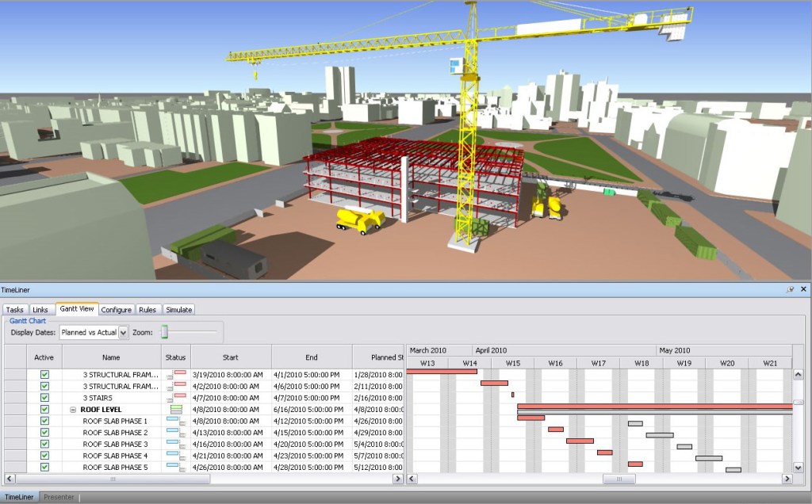Switch to the Simulate tab

pyautogui.click(x=178, y=310)
